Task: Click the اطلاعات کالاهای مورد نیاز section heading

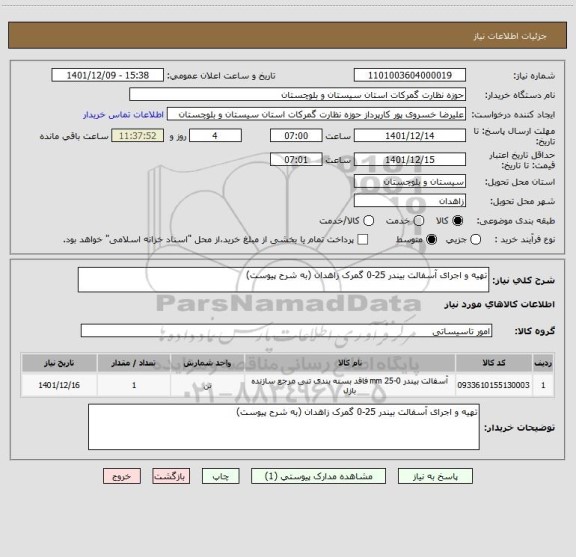Action: click(500, 304)
